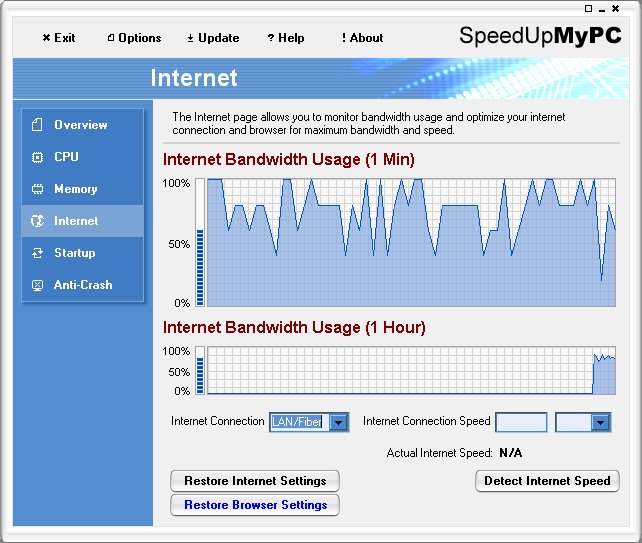642x543 pixels.
Task: Open the Options menu
Action: [134, 38]
